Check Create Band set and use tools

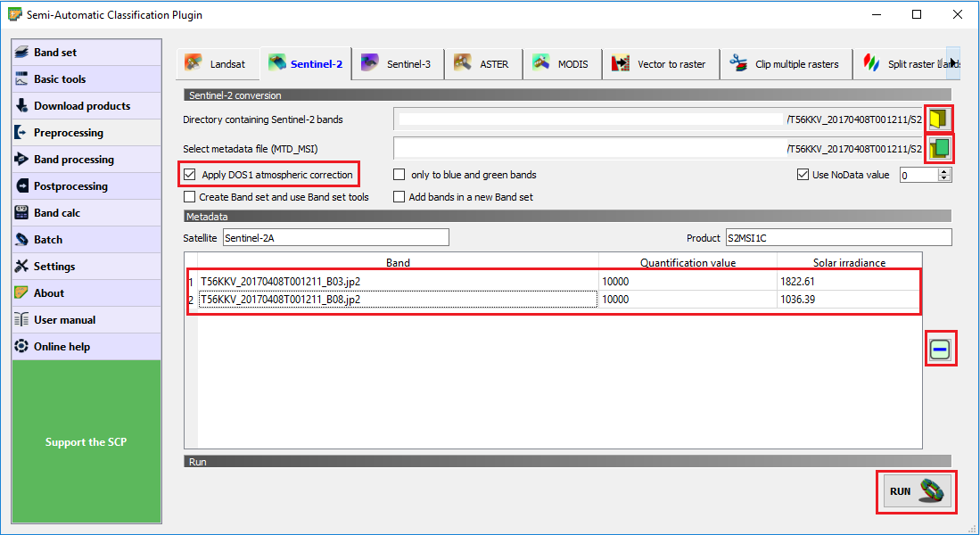[190, 197]
